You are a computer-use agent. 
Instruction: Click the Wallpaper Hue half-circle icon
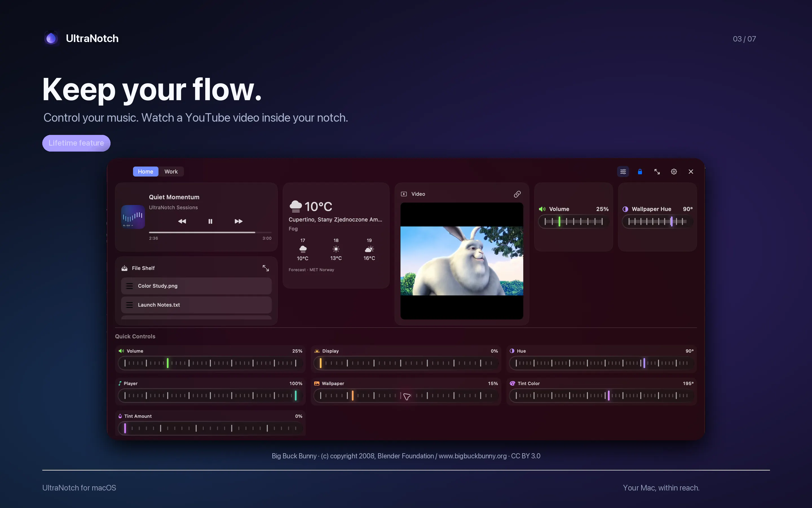[x=625, y=209]
